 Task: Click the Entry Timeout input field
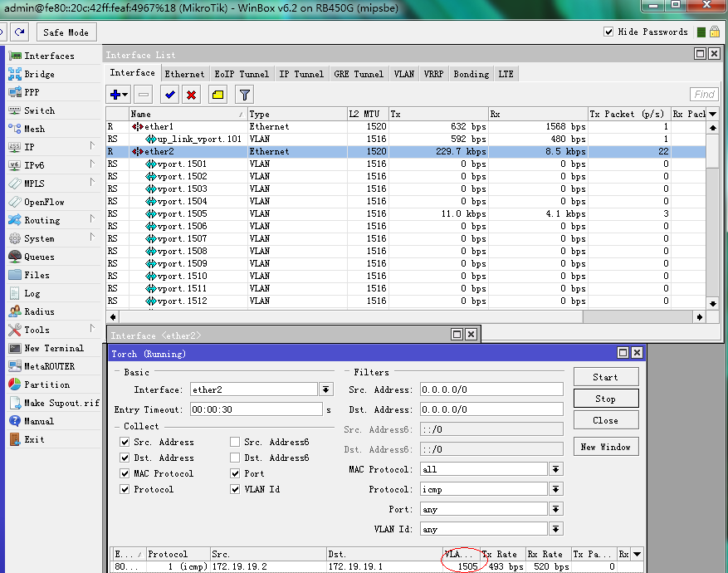pos(255,409)
